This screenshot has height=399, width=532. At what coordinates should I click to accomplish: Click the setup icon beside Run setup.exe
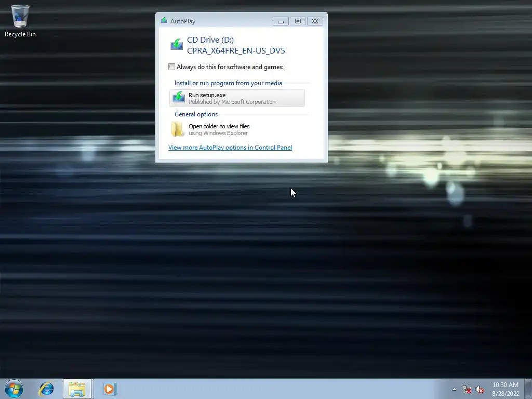pyautogui.click(x=179, y=97)
